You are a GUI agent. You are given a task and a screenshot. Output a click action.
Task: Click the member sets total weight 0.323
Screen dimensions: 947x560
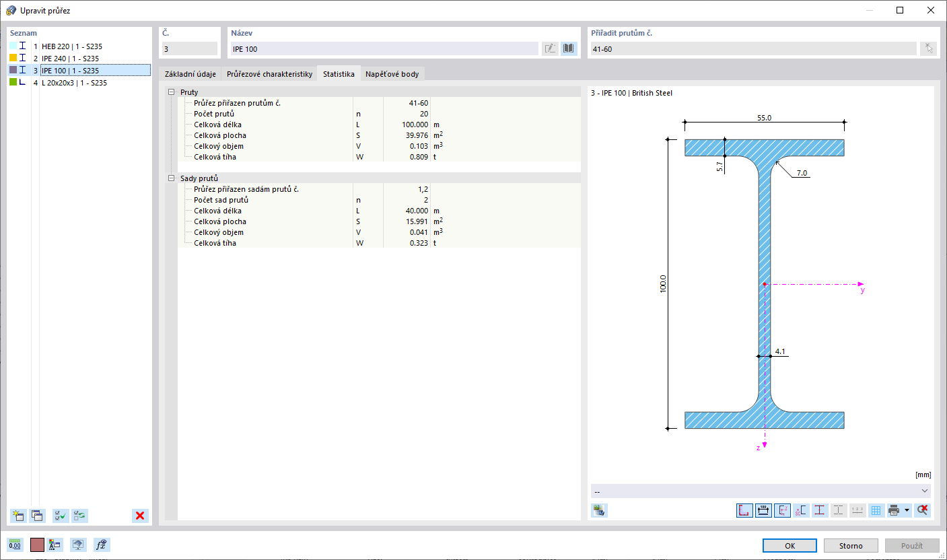(x=418, y=243)
